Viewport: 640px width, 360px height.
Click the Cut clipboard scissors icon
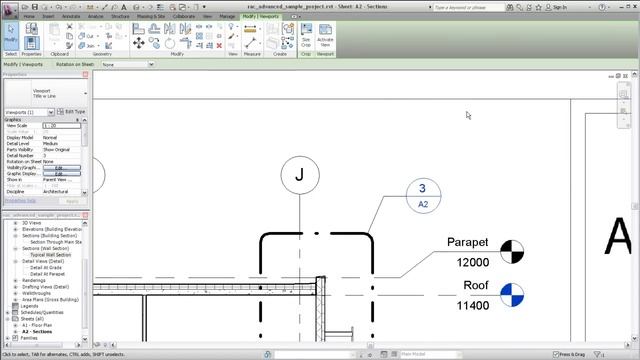coord(69,27)
